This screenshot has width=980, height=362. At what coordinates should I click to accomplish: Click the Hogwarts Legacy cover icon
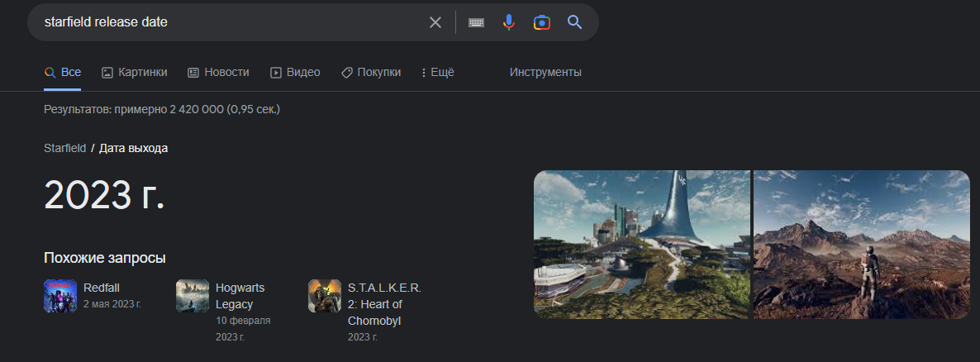(193, 296)
